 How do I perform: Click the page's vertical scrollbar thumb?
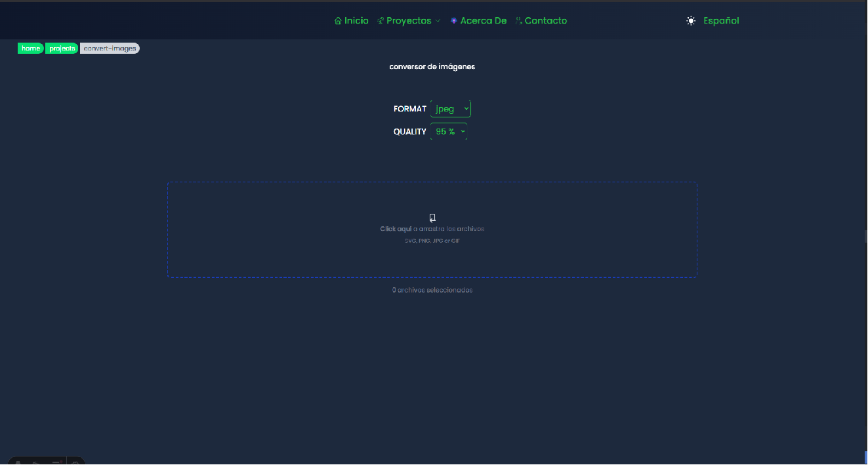865,236
